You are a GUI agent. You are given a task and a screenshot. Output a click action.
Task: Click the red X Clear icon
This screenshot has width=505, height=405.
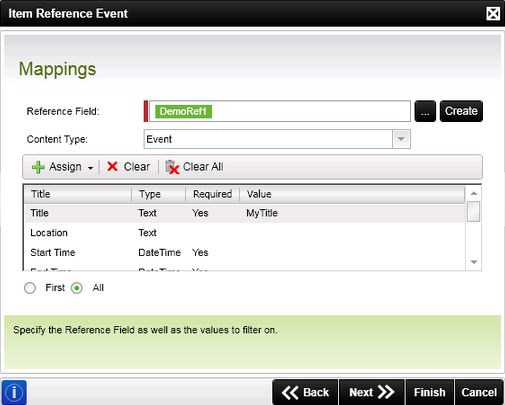(113, 166)
